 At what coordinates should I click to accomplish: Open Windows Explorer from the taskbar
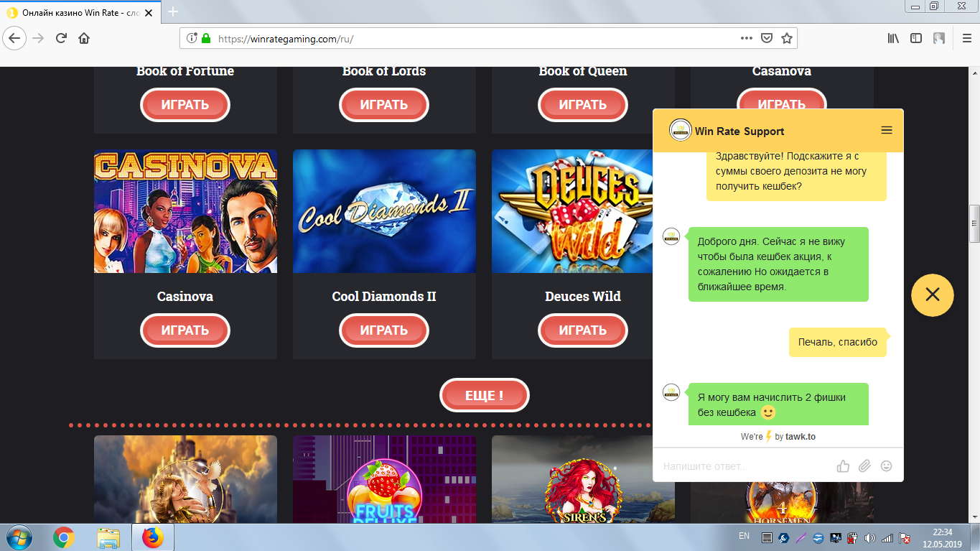(108, 537)
